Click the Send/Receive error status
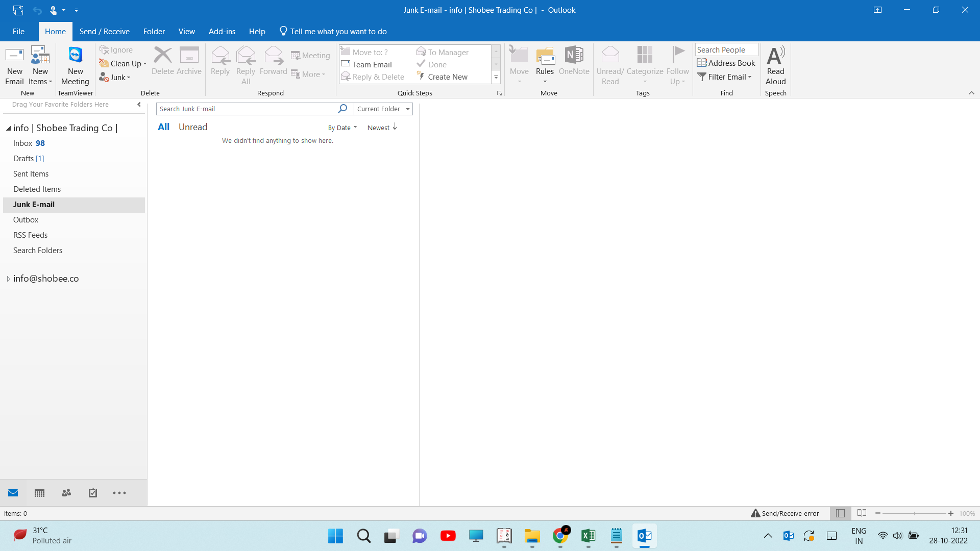Viewport: 980px width, 551px height. (785, 513)
